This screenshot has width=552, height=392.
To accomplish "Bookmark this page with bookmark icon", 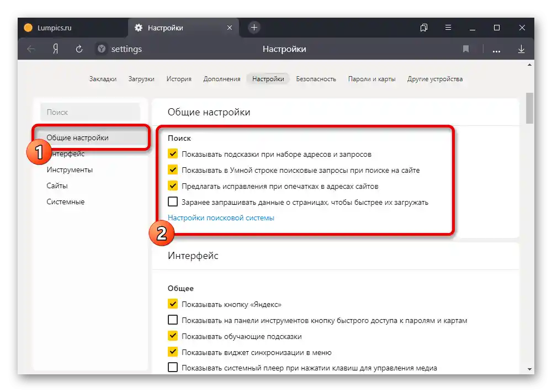I will click(x=466, y=49).
